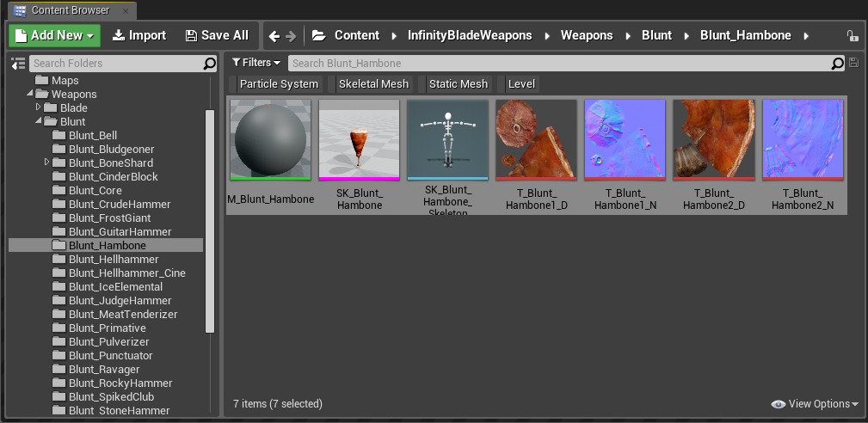Expand arrow after Weapons breadcrumb
Viewport: 868px width, 423px height.
pyautogui.click(x=628, y=36)
